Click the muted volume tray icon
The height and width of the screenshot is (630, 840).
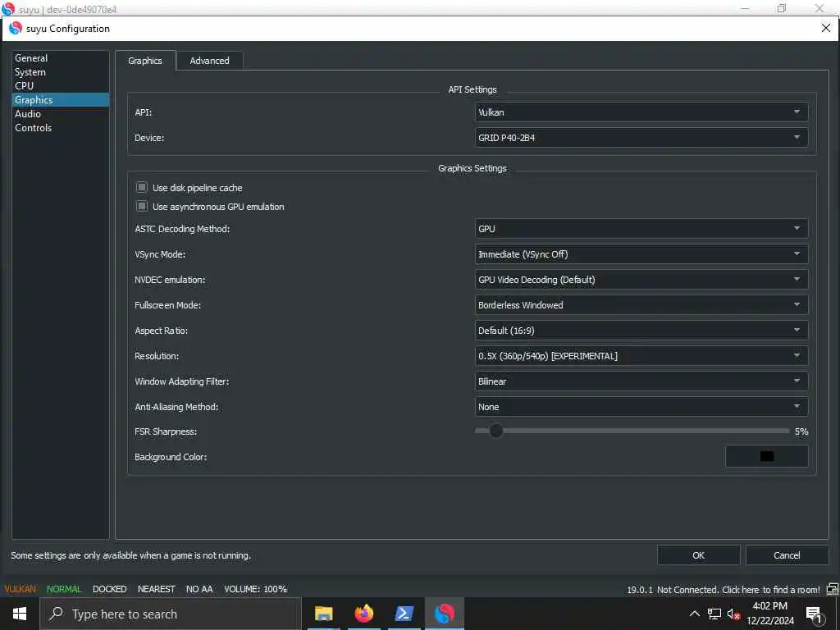(x=733, y=614)
